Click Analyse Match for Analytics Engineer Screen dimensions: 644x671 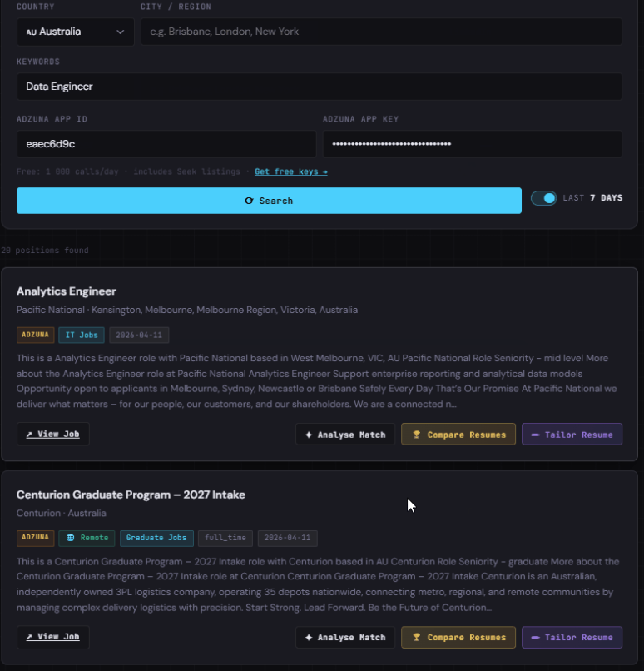click(345, 435)
